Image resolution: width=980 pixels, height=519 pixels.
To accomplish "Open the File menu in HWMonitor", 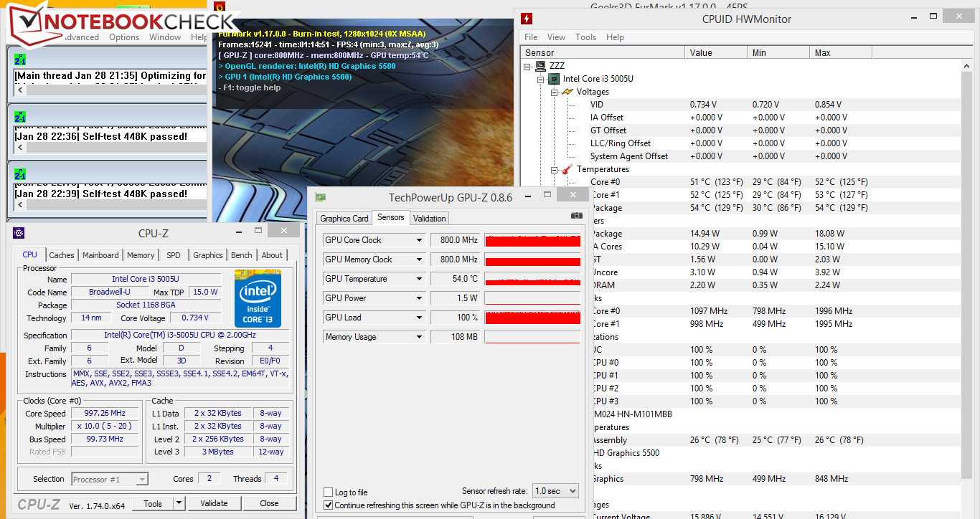I will (x=531, y=37).
